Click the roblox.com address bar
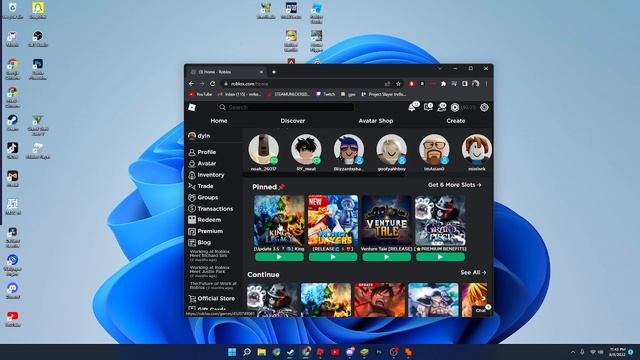The height and width of the screenshot is (360, 640). 302,84
